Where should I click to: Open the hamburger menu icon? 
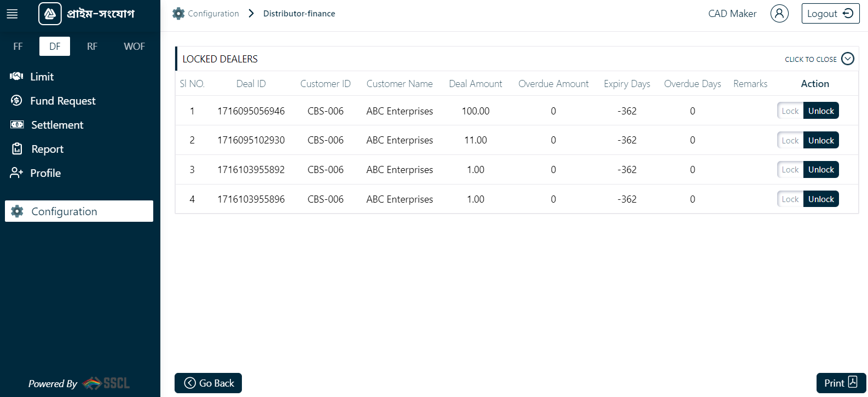click(x=12, y=14)
